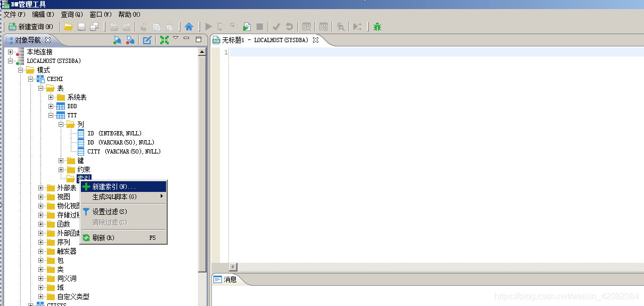Click the green run script icon
Screen dimensions: 644x306
pyautogui.click(x=247, y=27)
